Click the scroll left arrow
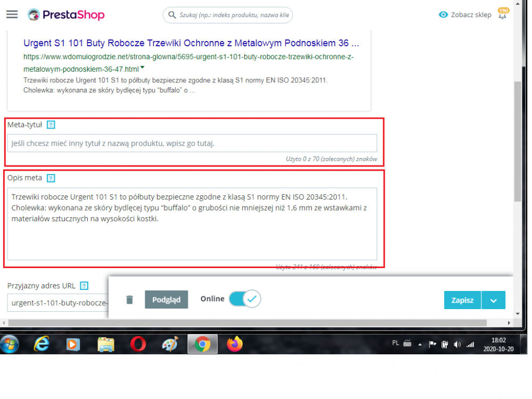This screenshot has height=399, width=532. point(3,323)
